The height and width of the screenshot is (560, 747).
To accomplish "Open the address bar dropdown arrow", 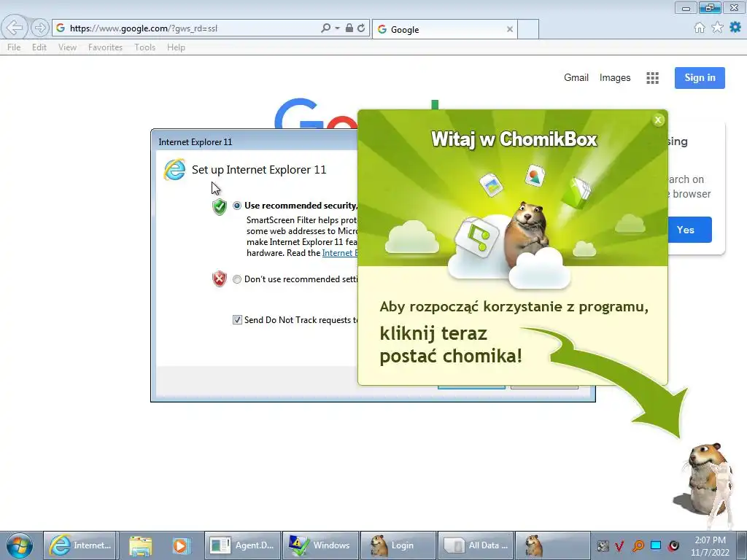I will (x=337, y=28).
